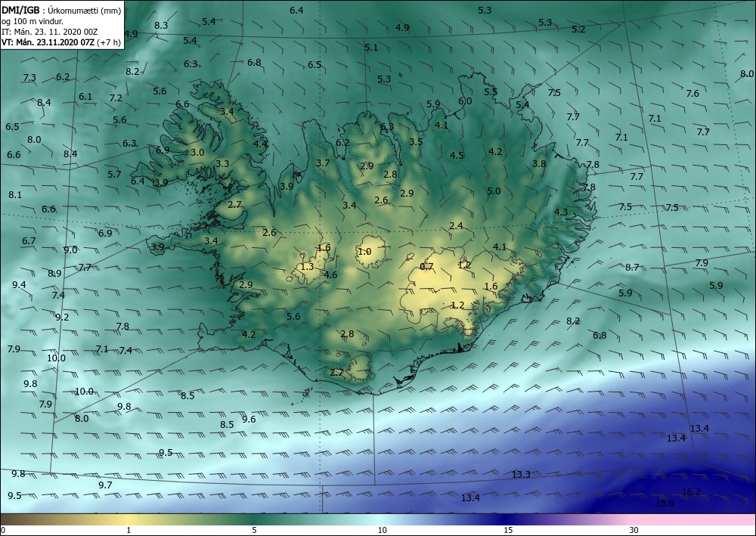Click the 1.3 value on the western glacier
Image resolution: width=756 pixels, height=536 pixels.
(307, 267)
